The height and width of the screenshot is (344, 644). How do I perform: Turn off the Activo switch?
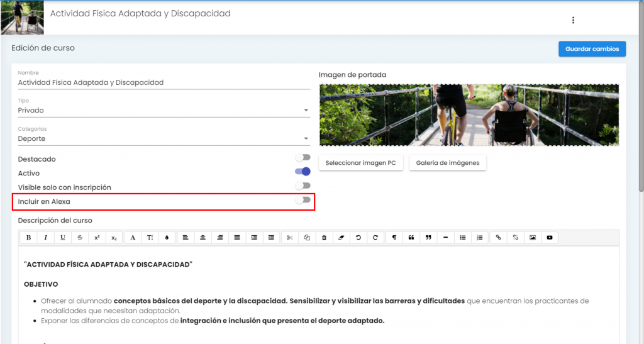point(303,171)
